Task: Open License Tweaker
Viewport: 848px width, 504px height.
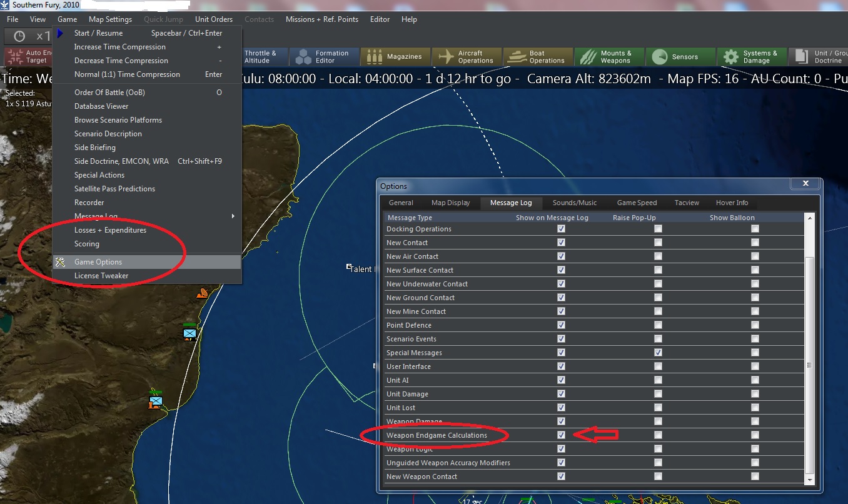Action: tap(147, 276)
